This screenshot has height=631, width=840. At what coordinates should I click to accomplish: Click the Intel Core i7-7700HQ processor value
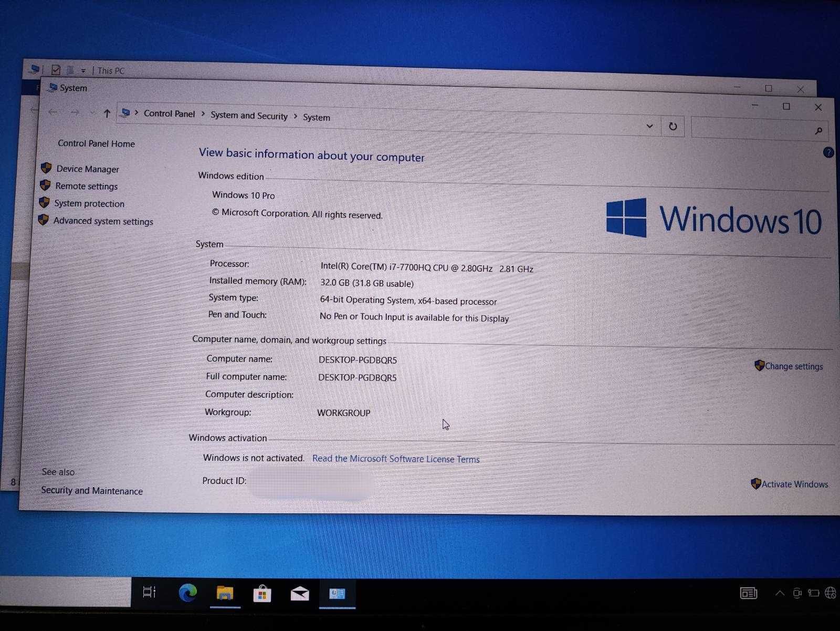[427, 267]
